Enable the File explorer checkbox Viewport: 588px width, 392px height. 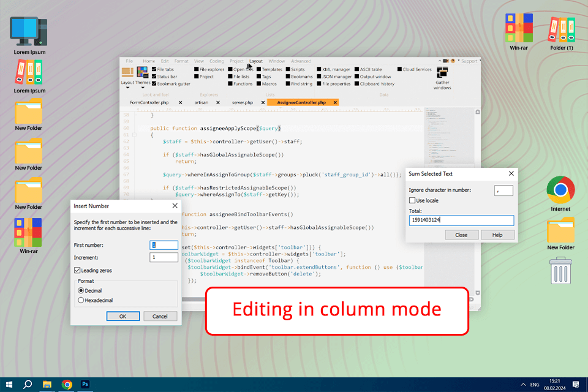[196, 69]
